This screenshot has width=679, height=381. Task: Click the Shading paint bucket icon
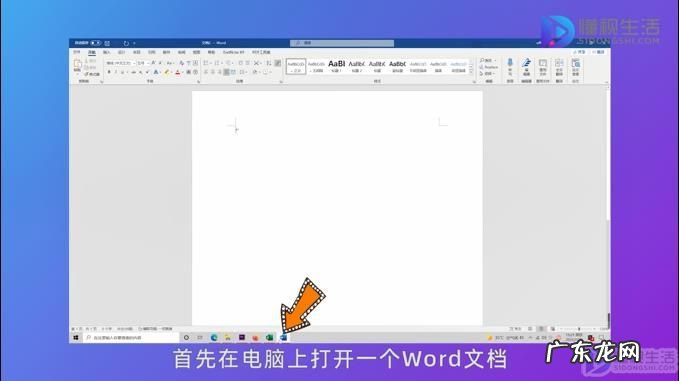pyautogui.click(x=255, y=72)
